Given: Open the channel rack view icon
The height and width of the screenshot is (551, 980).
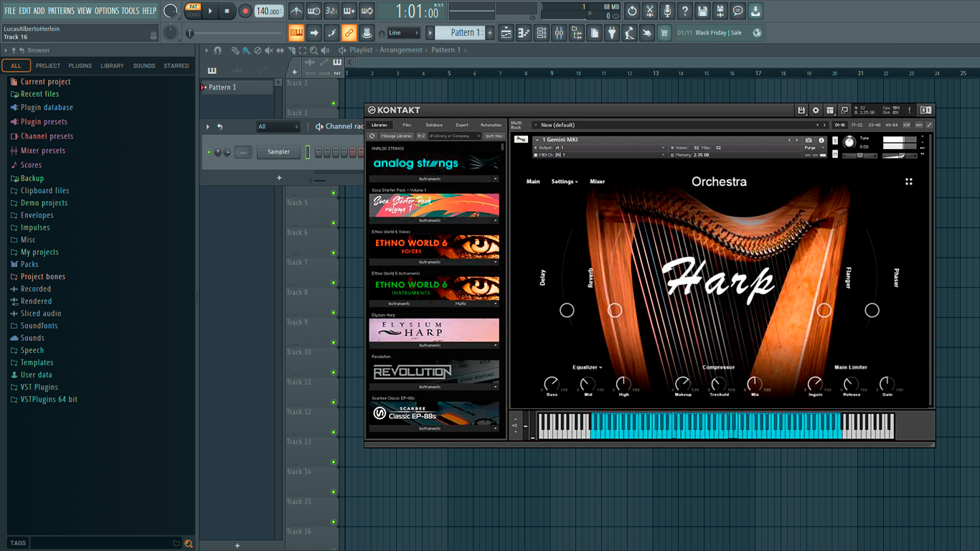Looking at the screenshot, I should [542, 33].
